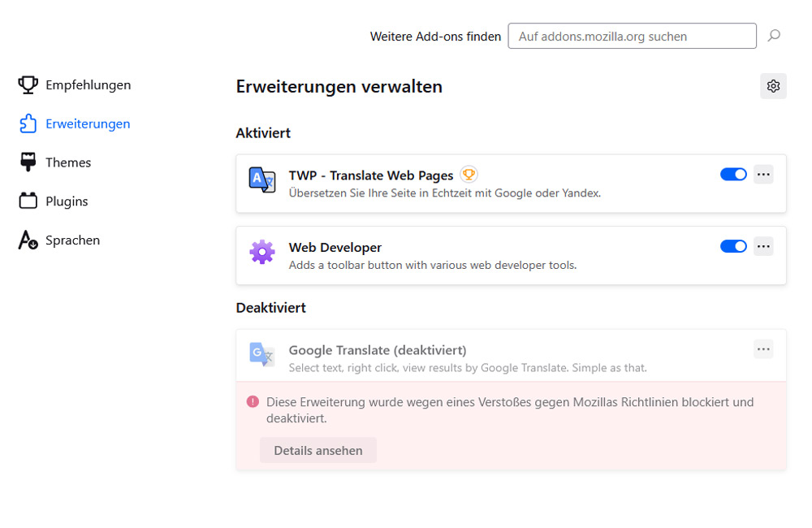The height and width of the screenshot is (528, 812).
Task: Click the trophy badge next to TWP
Action: coord(469,174)
